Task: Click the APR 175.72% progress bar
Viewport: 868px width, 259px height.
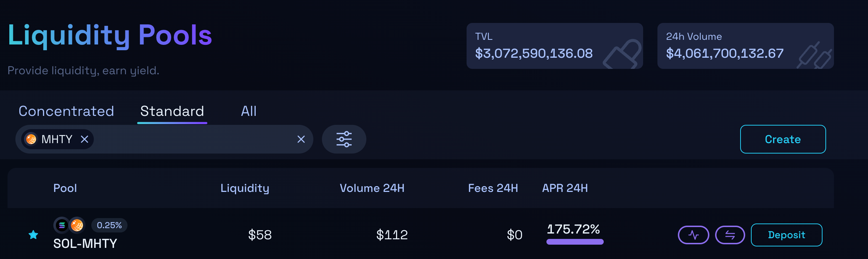Action: [x=575, y=242]
